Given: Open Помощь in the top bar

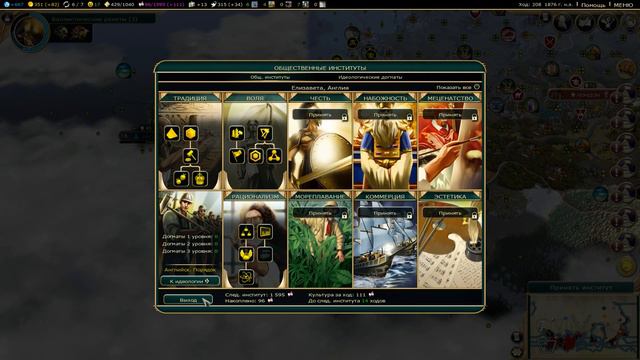Looking at the screenshot, I should pos(593,4).
